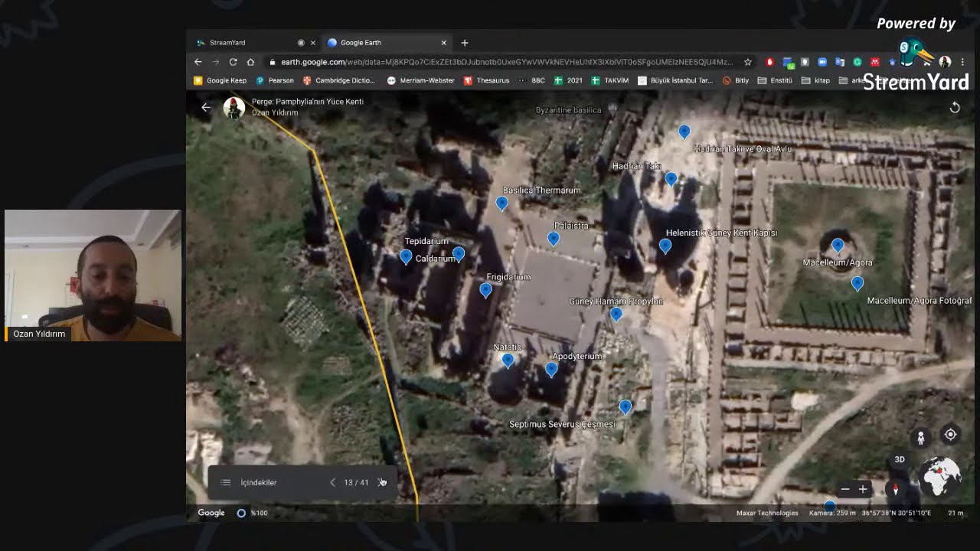Image resolution: width=980 pixels, height=551 pixels.
Task: Click the project title Perge: Pamphylia'nın Yüce Kenti
Action: coord(308,102)
